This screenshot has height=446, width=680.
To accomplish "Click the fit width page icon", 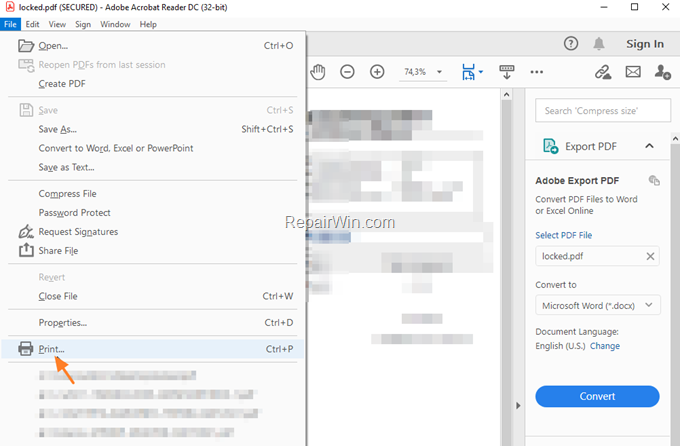I will 468,72.
